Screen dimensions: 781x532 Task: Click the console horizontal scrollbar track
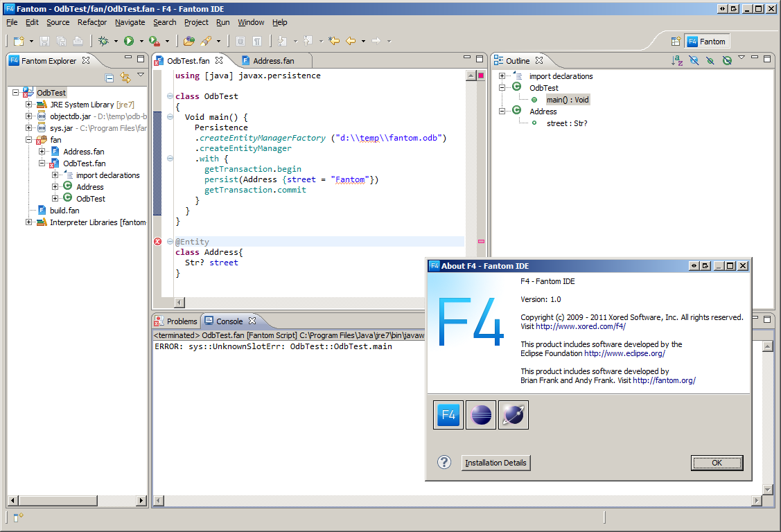(458, 501)
